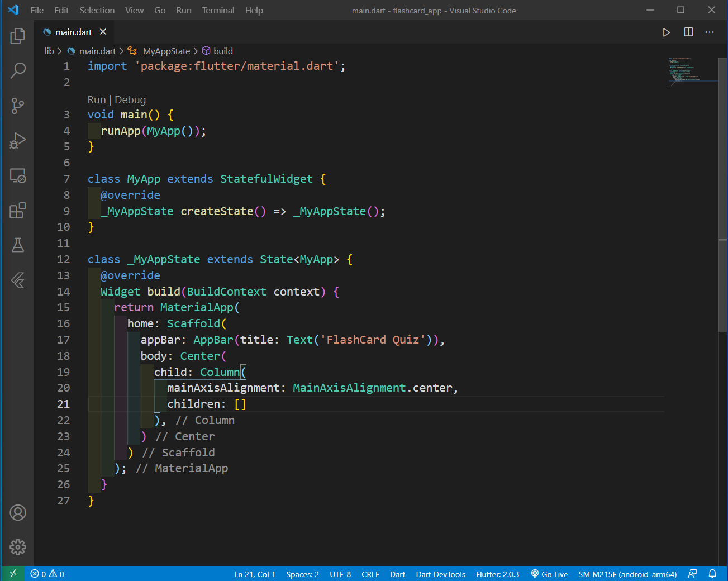Click the VS Code logo icon
The width and height of the screenshot is (728, 581).
tap(13, 10)
